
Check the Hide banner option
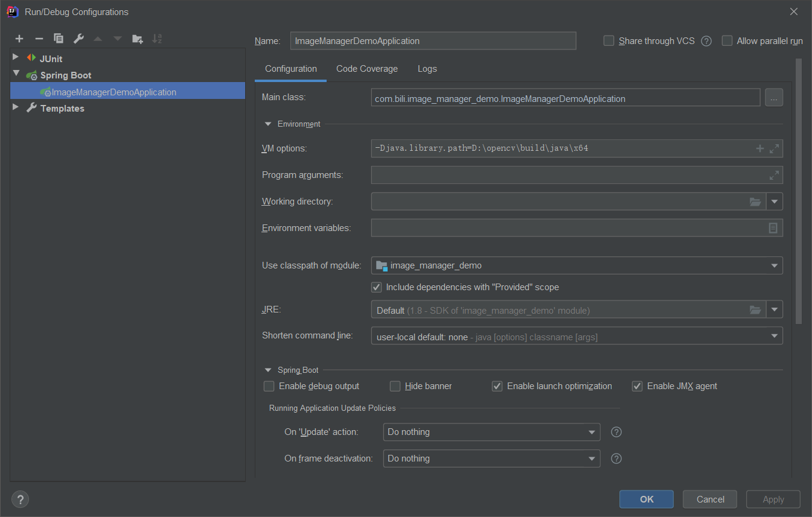click(395, 386)
